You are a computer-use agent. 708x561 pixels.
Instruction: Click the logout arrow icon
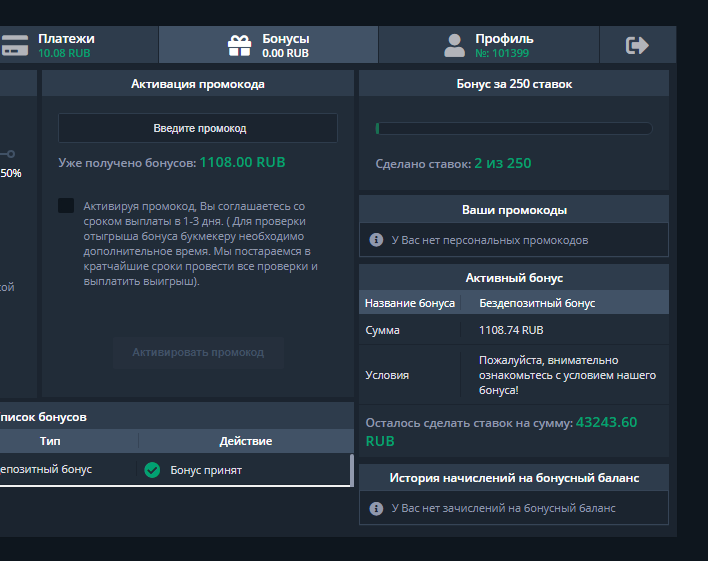[x=637, y=45]
